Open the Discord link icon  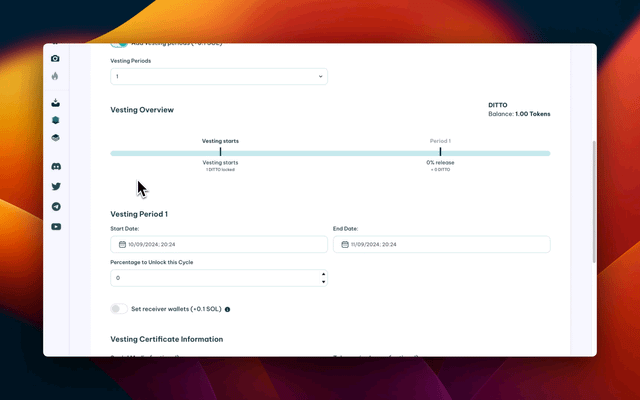coord(56,166)
